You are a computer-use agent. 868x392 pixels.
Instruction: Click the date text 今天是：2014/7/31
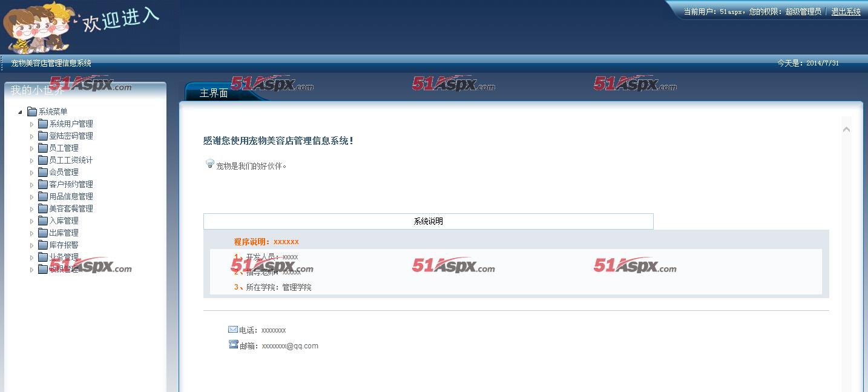[808, 63]
